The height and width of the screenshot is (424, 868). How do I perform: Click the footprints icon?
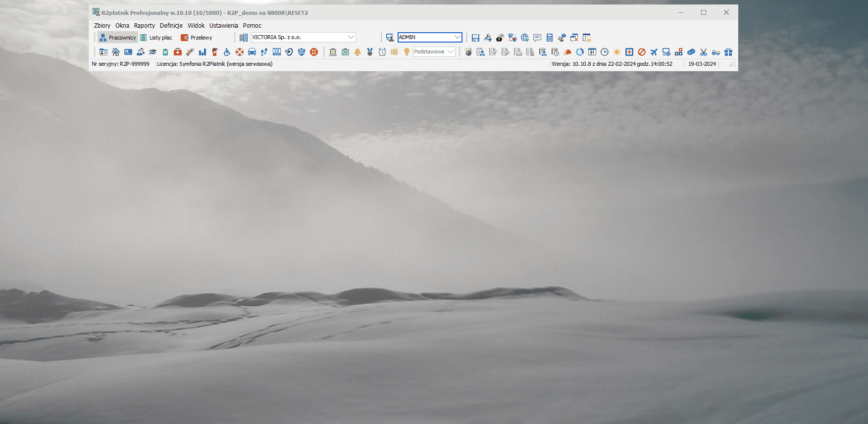pyautogui.click(x=264, y=52)
